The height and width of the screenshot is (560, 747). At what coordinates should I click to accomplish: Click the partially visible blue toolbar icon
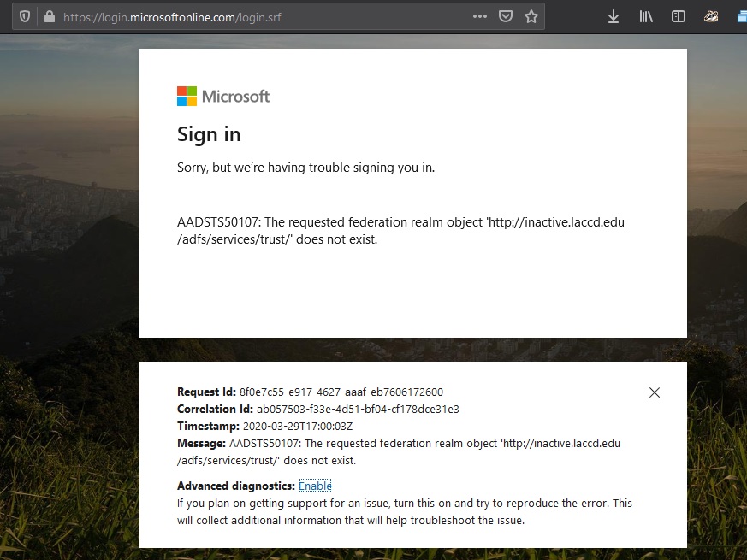pos(741,16)
